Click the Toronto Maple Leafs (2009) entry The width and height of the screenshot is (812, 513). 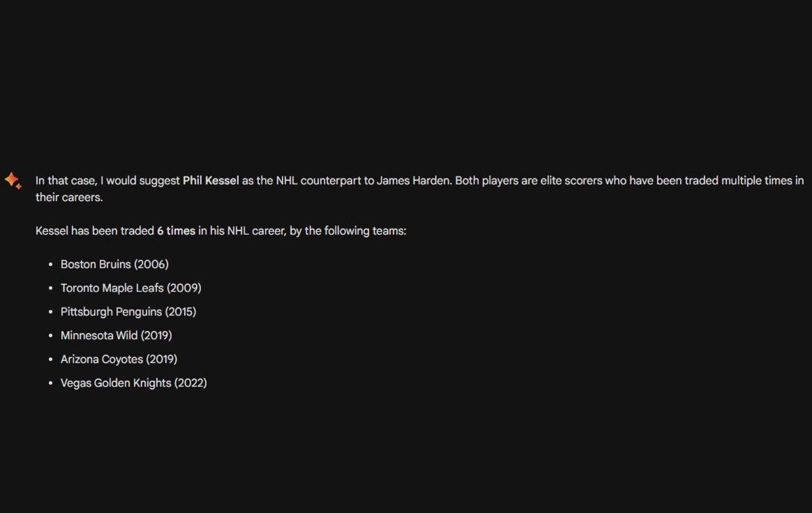coord(131,288)
